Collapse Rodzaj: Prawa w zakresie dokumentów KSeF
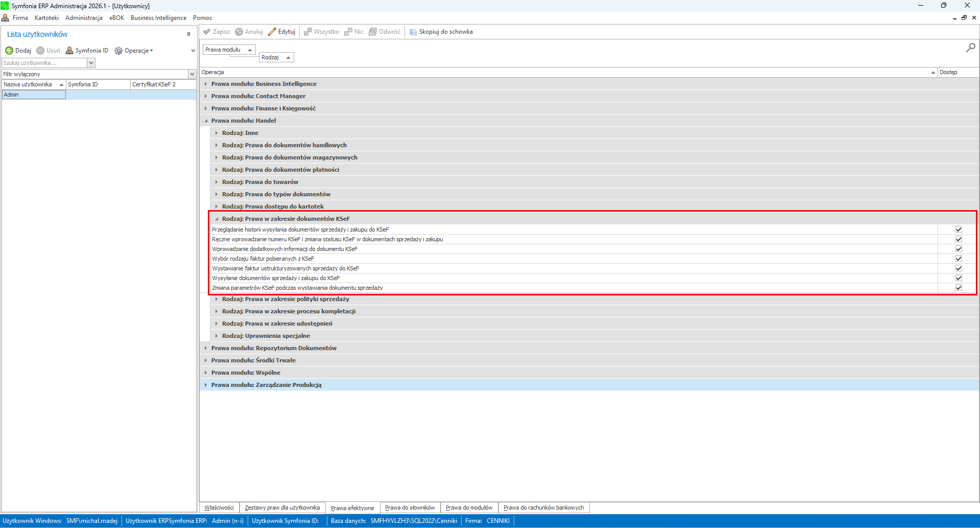This screenshot has height=528, width=980. (x=217, y=219)
